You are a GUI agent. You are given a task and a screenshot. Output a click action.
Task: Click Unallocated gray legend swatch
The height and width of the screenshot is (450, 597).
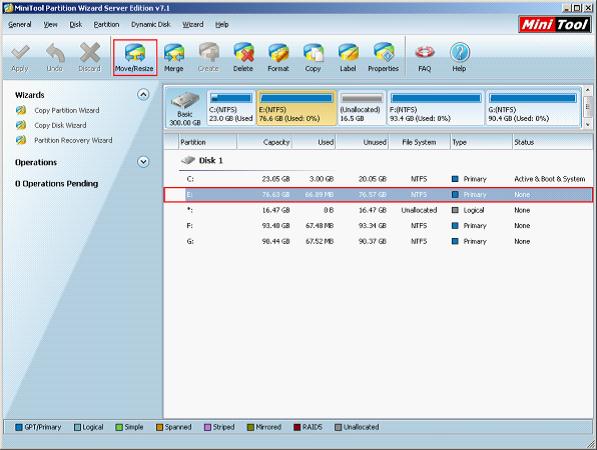[x=338, y=427]
